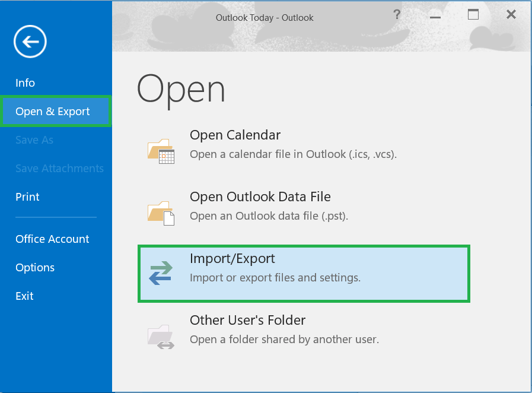Click the Import/Export arrows icon
Image resolution: width=532 pixels, height=393 pixels.
pyautogui.click(x=161, y=272)
